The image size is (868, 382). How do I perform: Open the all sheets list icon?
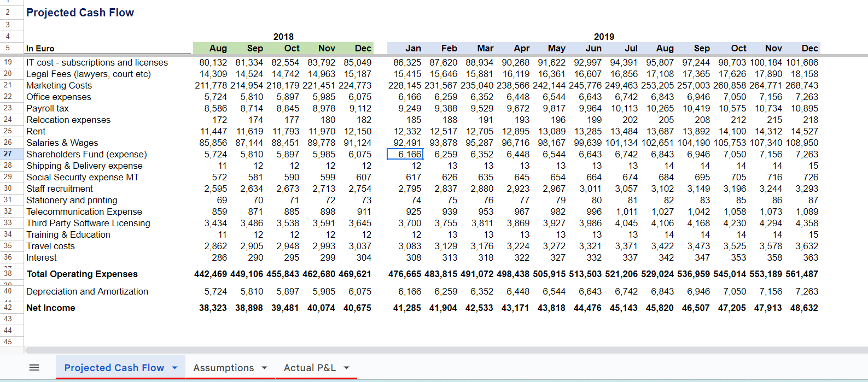(34, 368)
